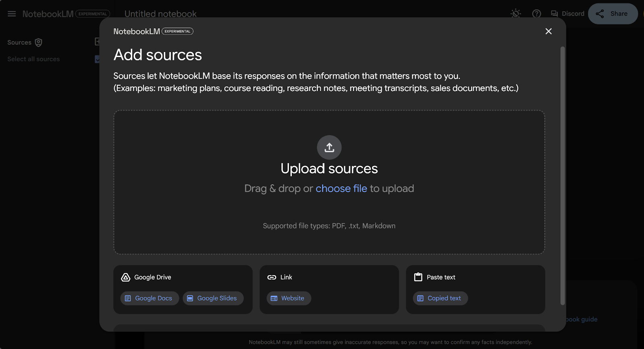Select the Google Slides chip

pos(213,298)
